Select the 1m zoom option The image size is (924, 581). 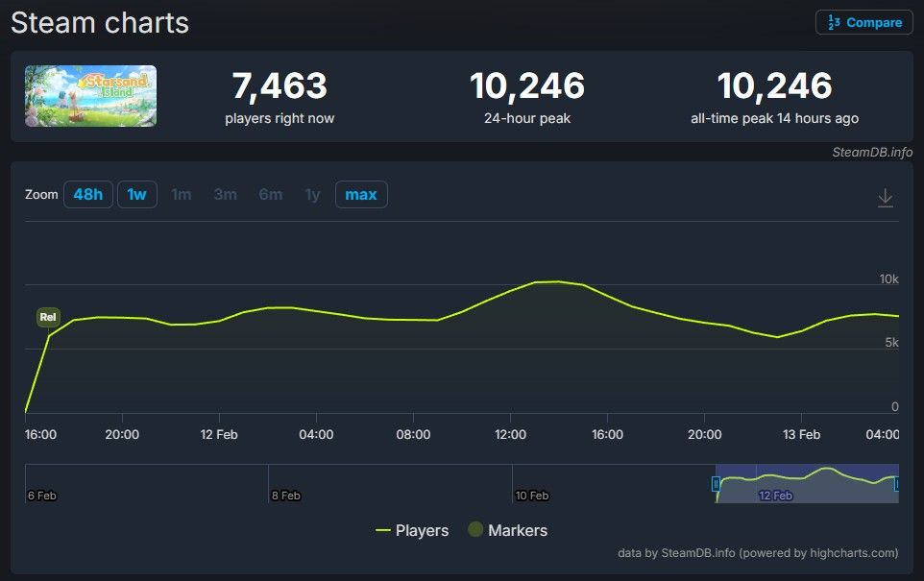click(x=181, y=195)
